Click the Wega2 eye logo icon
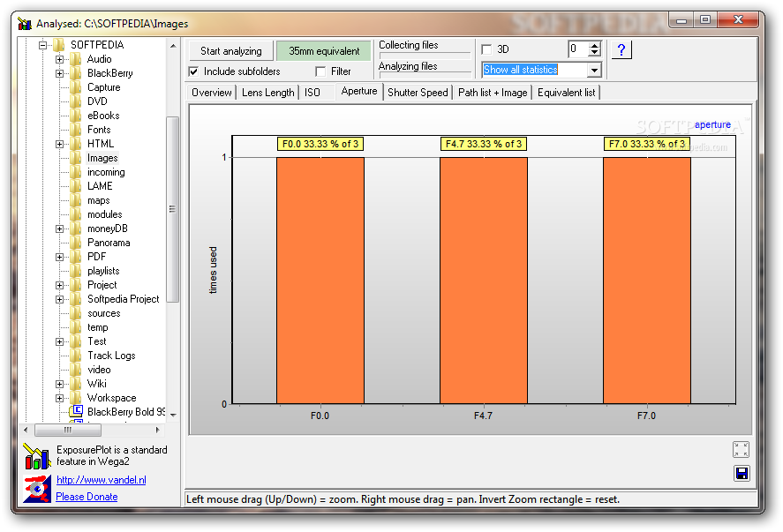This screenshot has height=532, width=783. 37,489
